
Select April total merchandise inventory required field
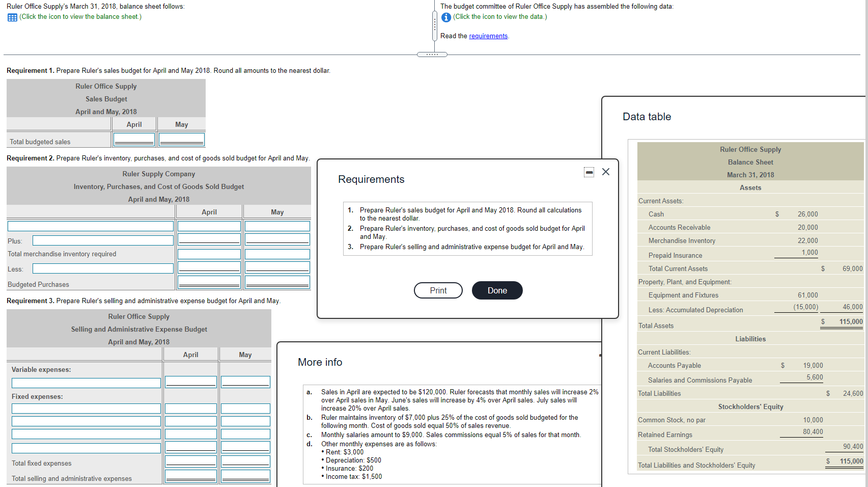pyautogui.click(x=209, y=254)
